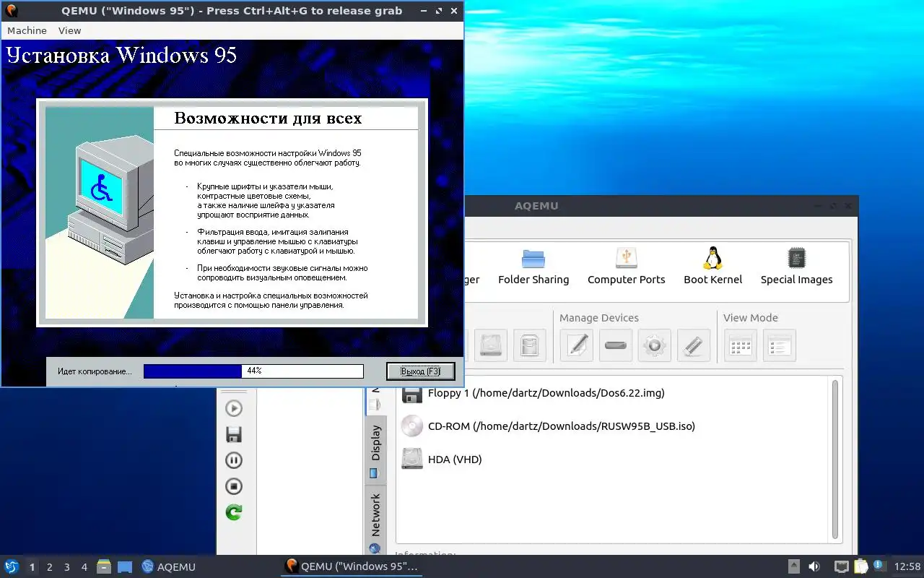
Task: Switch to workspace 1
Action: tap(32, 567)
